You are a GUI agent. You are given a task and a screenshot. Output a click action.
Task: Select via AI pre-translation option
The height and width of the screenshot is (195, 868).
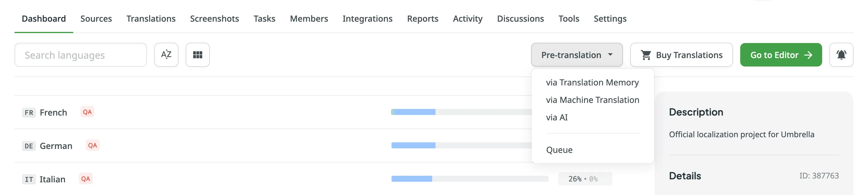557,117
